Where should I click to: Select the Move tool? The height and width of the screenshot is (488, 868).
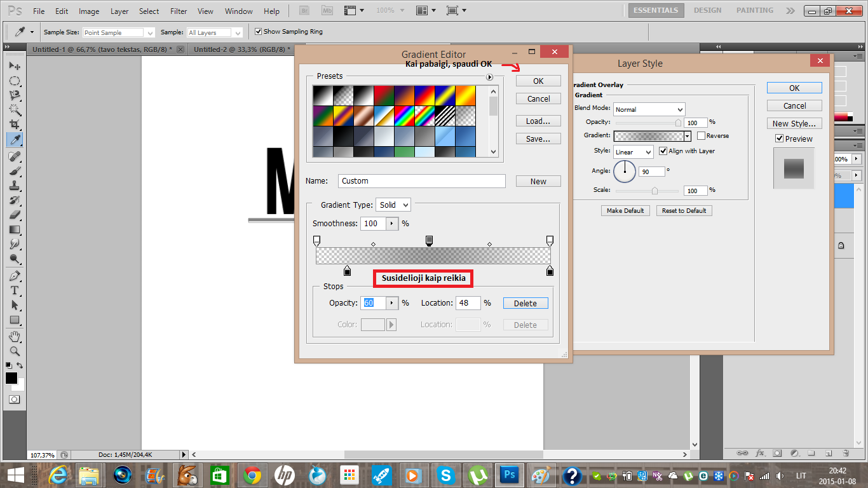[14, 66]
